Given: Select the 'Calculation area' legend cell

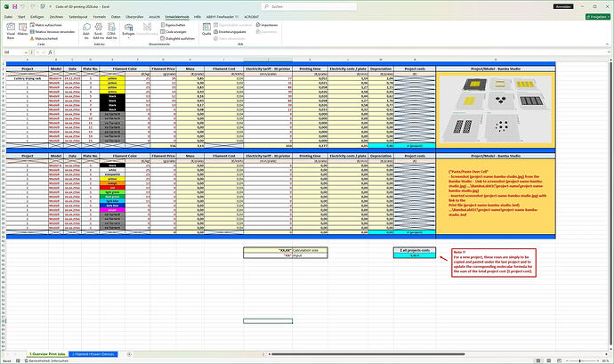Looking at the screenshot, I should (x=310, y=250).
